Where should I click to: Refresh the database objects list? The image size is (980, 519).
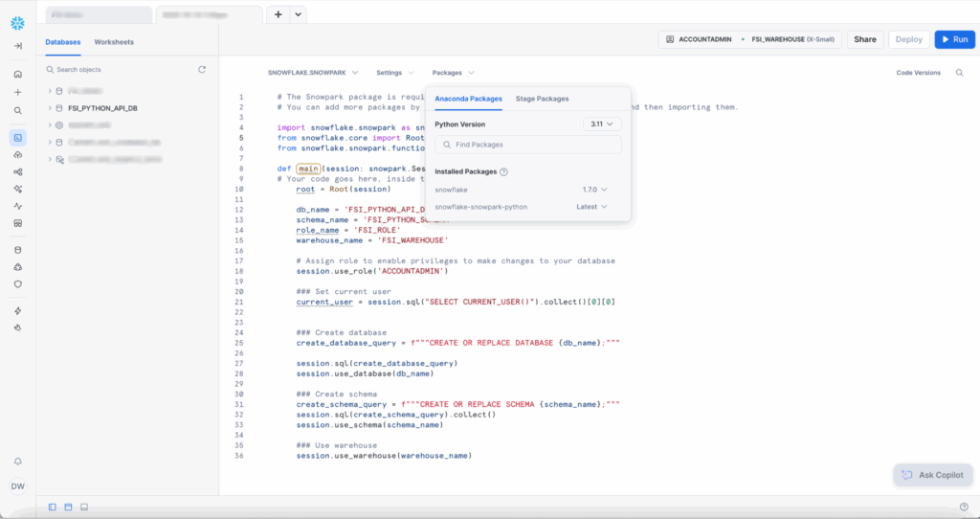click(202, 70)
